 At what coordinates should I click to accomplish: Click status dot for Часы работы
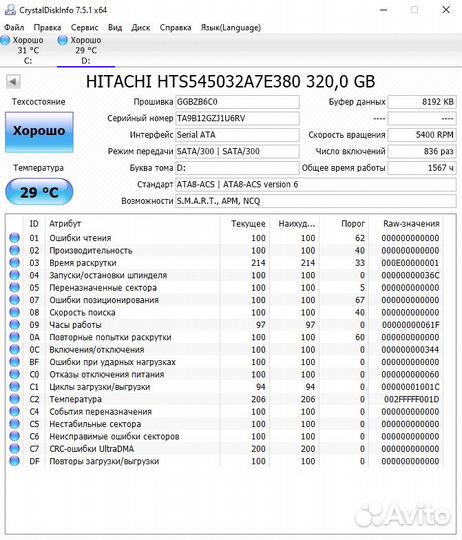(x=14, y=325)
